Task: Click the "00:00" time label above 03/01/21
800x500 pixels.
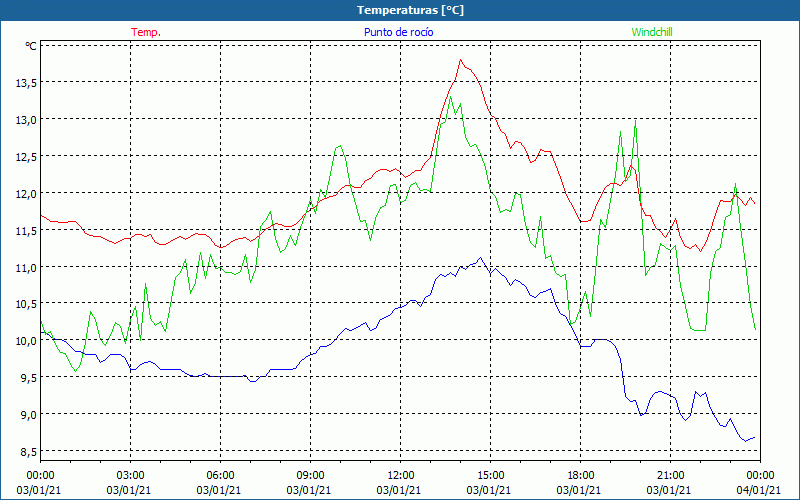Action: (x=40, y=476)
